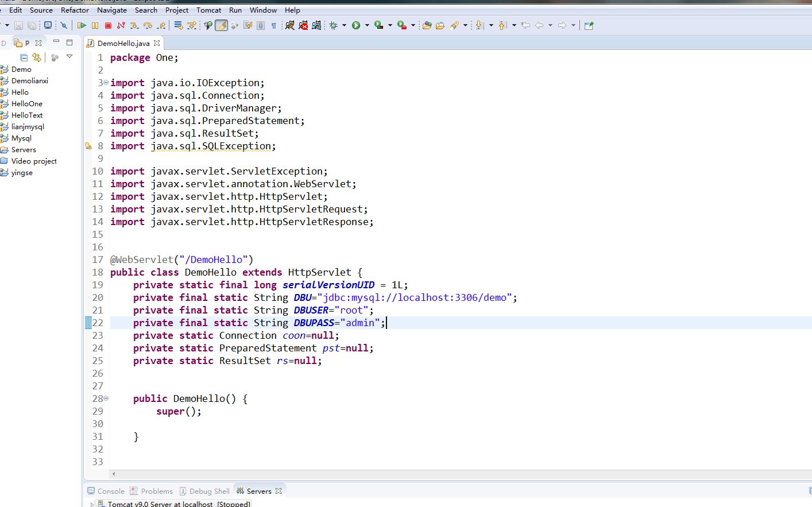Image resolution: width=812 pixels, height=507 pixels.
Task: Open the Run dropdown arrow
Action: click(x=367, y=25)
